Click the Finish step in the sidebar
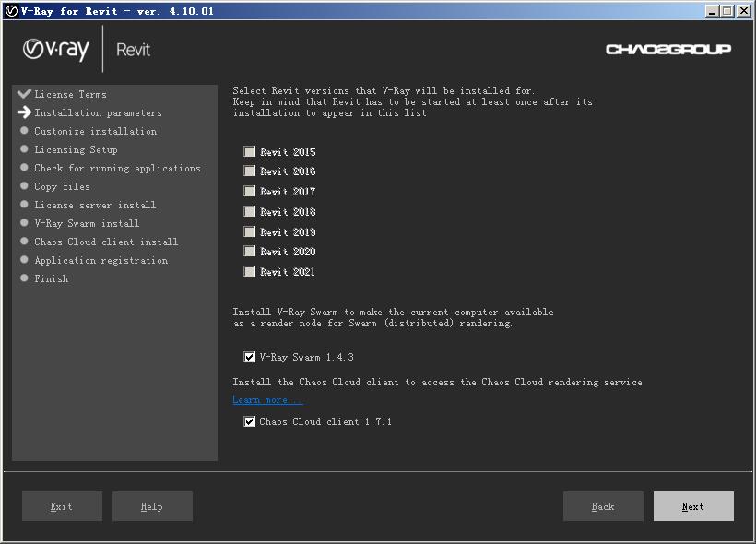 [x=51, y=278]
